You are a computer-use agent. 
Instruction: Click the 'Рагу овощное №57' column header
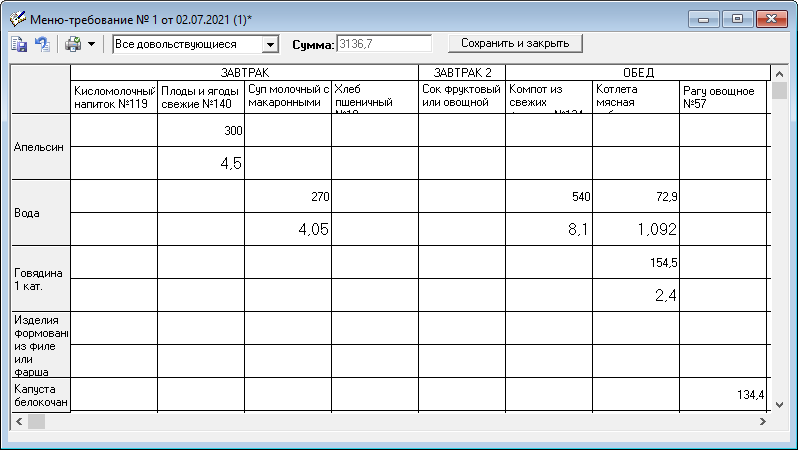click(x=723, y=97)
